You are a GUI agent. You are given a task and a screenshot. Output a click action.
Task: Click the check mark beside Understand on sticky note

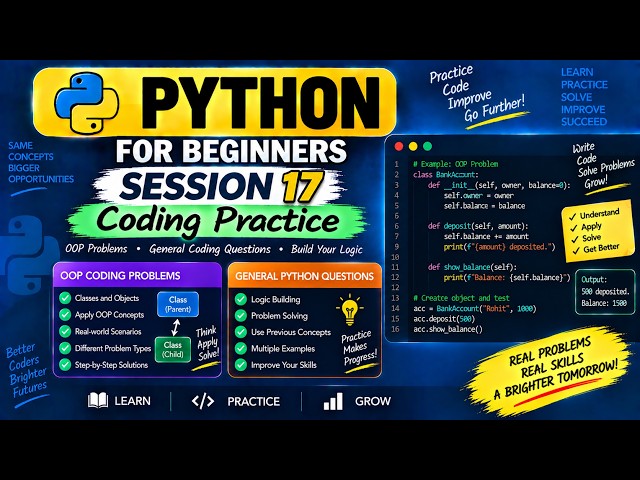point(572,217)
